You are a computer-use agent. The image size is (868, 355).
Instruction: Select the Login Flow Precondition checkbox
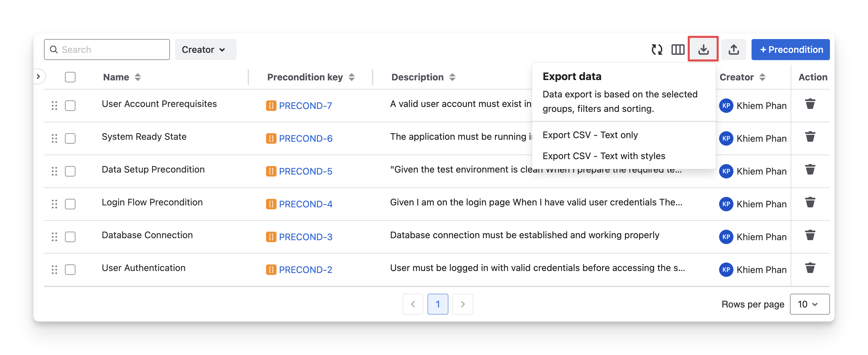tap(70, 204)
